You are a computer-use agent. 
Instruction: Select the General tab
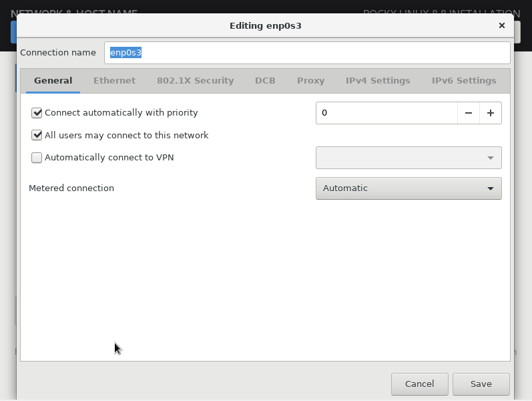[53, 80]
